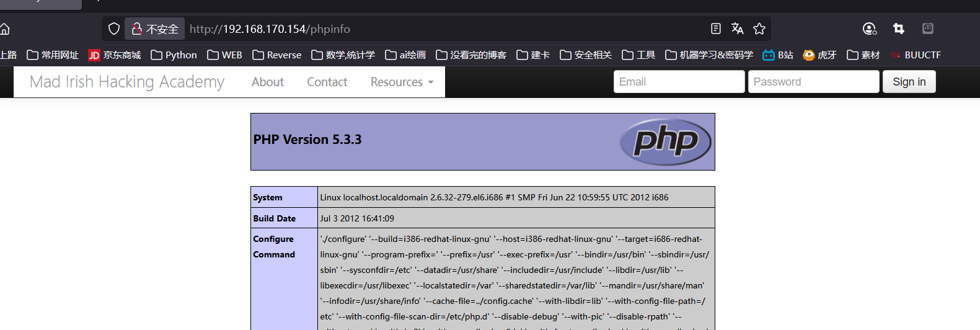This screenshot has width=980, height=330.
Task: Open the 虎牙 bookmark
Action: point(819,55)
